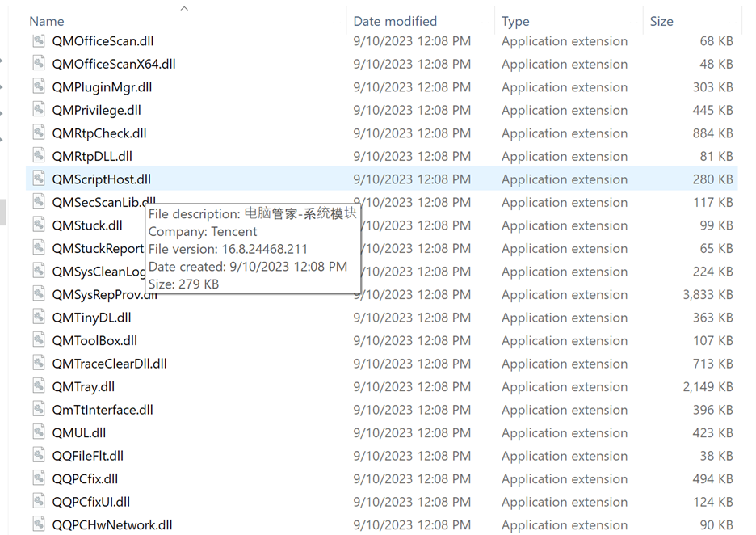
Task: Toggle sort direction arrow above Name
Action: [184, 8]
